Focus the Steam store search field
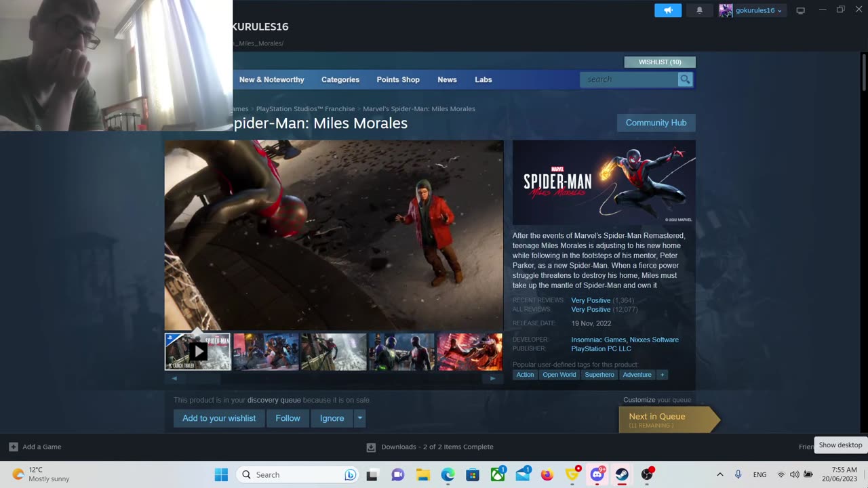The image size is (868, 488). tap(629, 79)
